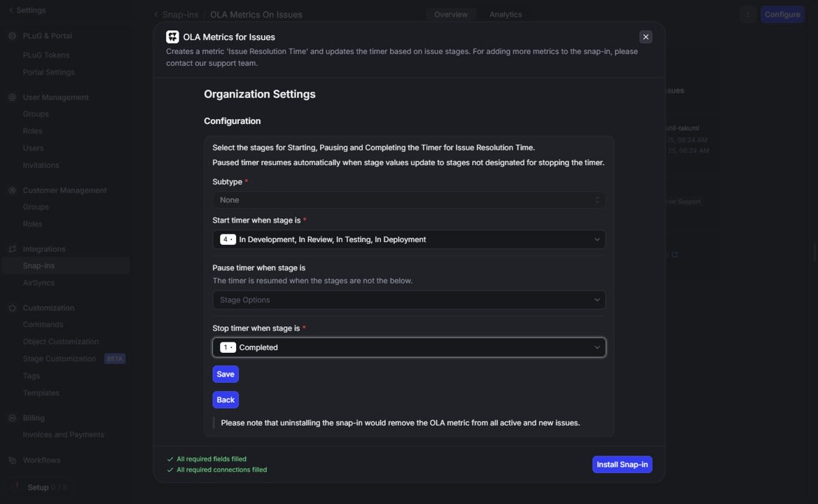Open the three-dot more options menu
818x504 pixels.
coord(748,15)
